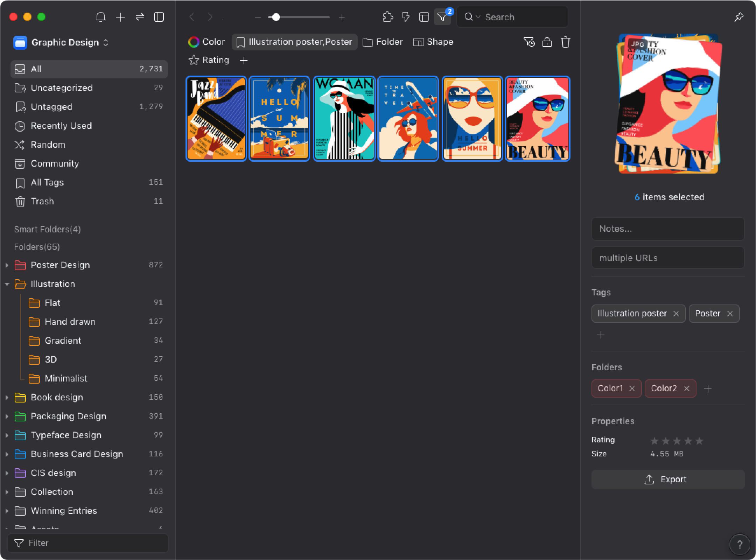
Task: Click the delete/trash icon in toolbar
Action: [x=566, y=42]
